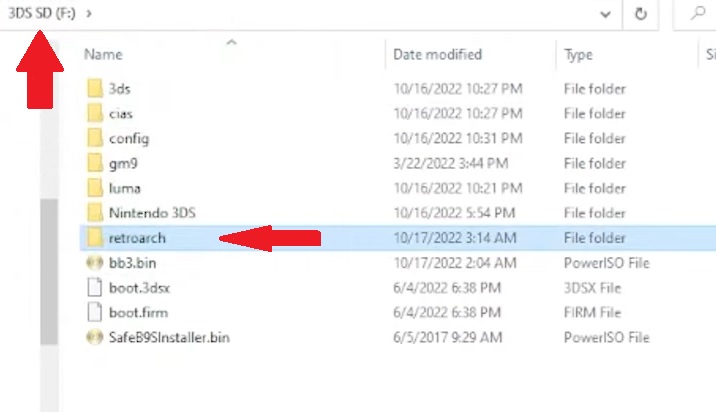
Task: Click the refresh button in address bar
Action: [x=639, y=15]
